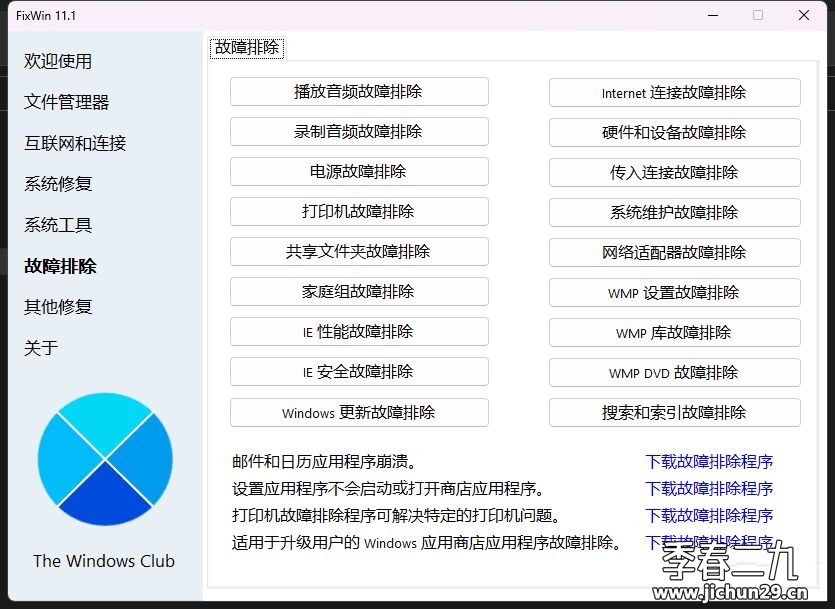Viewport: 835px width, 609px height.
Task: Click 共享文件夹故障排除
Action: point(359,251)
